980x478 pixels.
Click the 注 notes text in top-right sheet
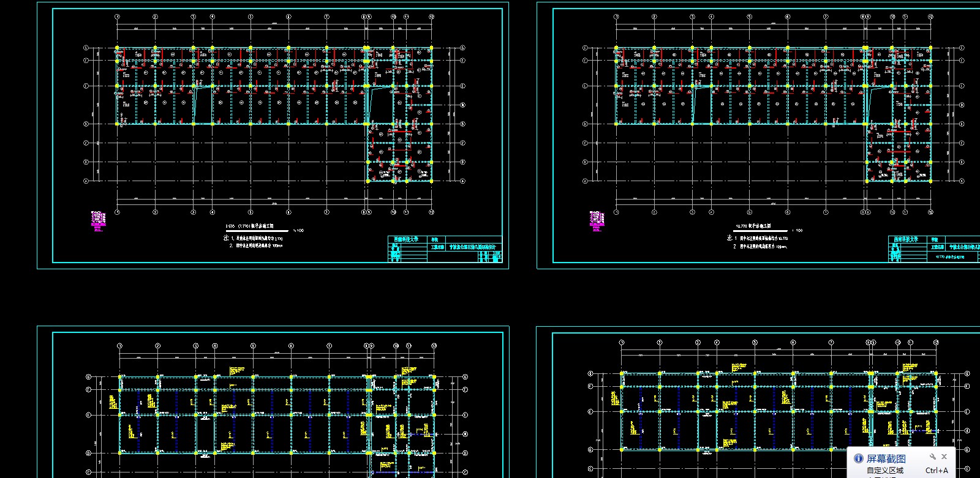point(757,242)
